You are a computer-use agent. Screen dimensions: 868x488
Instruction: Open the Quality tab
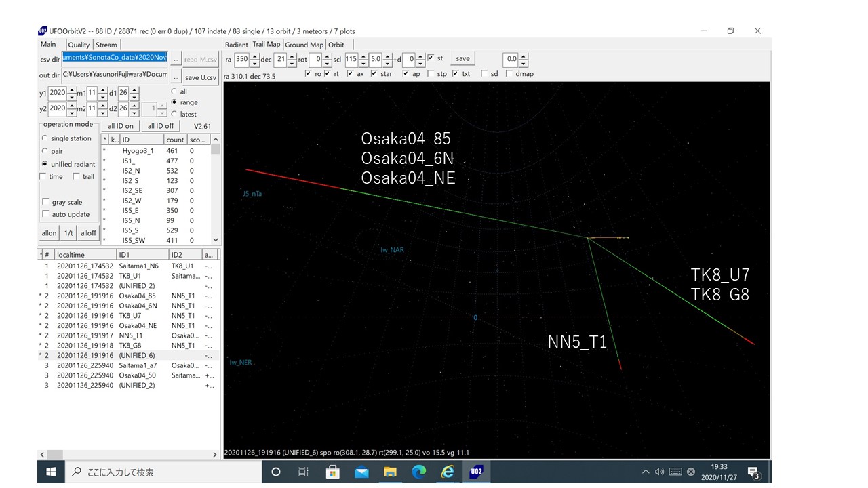point(79,44)
